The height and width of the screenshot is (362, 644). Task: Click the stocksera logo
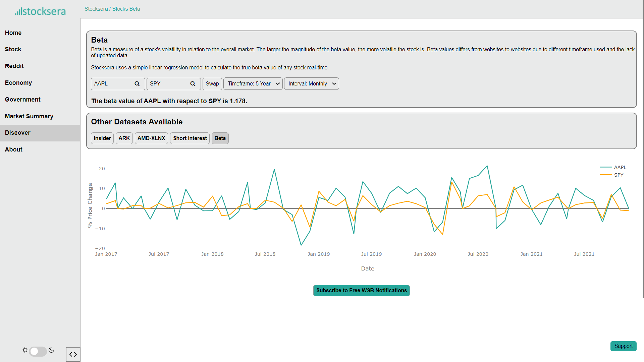pyautogui.click(x=40, y=11)
